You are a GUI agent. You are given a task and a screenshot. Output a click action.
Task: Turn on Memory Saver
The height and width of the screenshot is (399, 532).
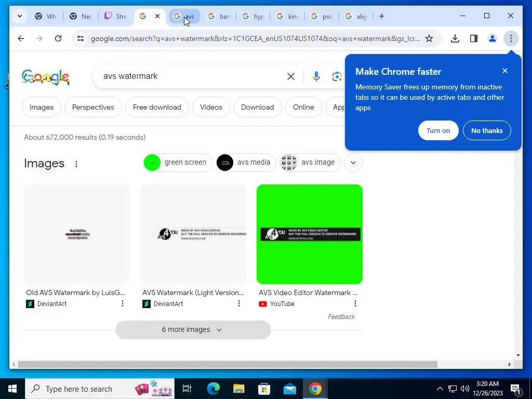438,130
